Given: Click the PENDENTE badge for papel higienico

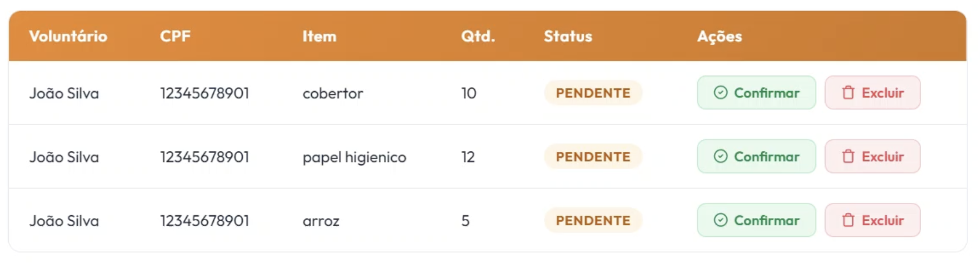Looking at the screenshot, I should coord(593,156).
